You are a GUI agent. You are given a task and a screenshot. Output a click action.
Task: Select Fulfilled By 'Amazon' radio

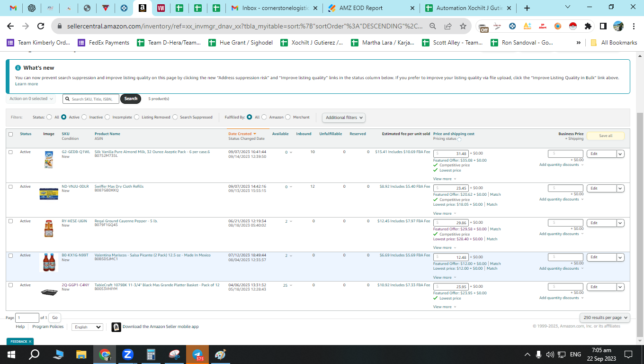[264, 117]
